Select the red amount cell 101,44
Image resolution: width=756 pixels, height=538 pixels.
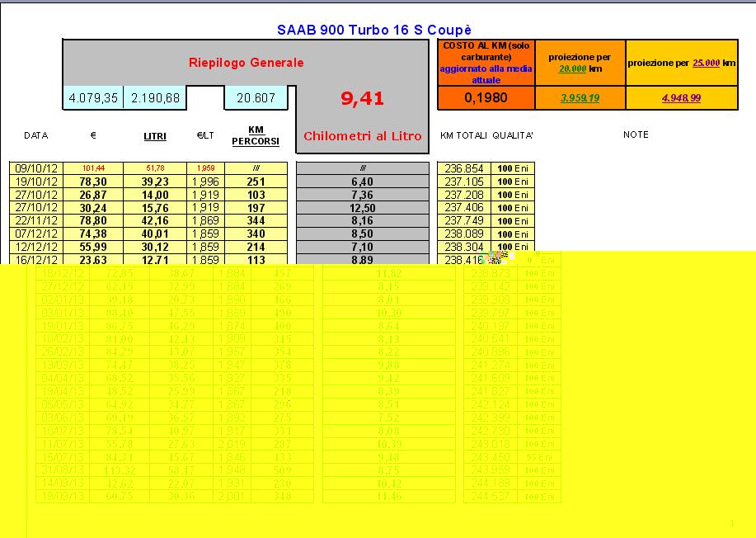(x=93, y=168)
